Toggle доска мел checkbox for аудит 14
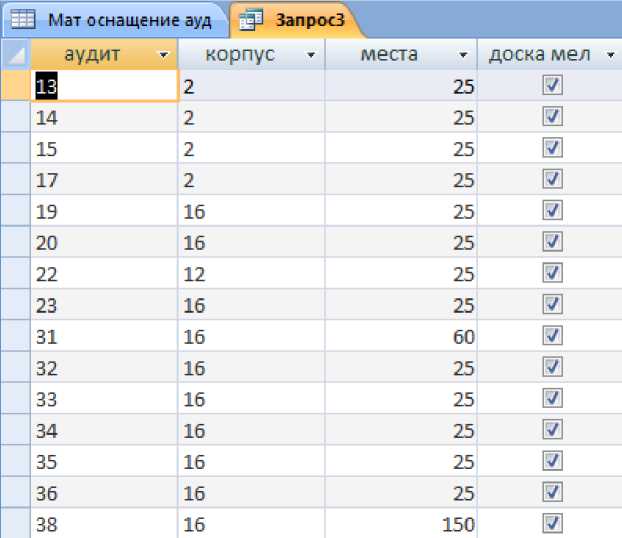The height and width of the screenshot is (538, 622). tap(553, 116)
